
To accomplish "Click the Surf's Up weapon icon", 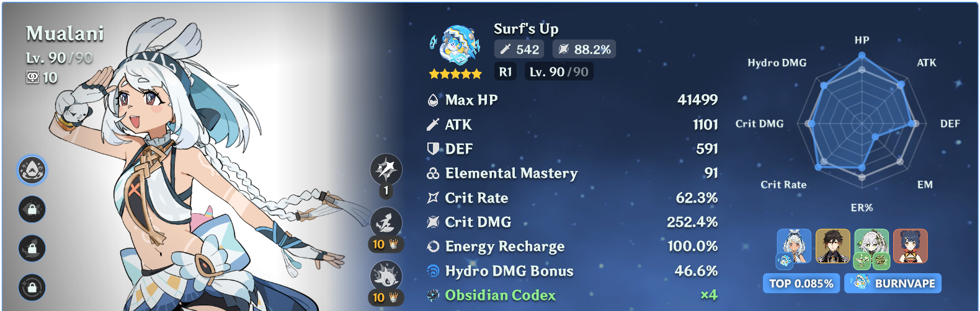I will 456,45.
